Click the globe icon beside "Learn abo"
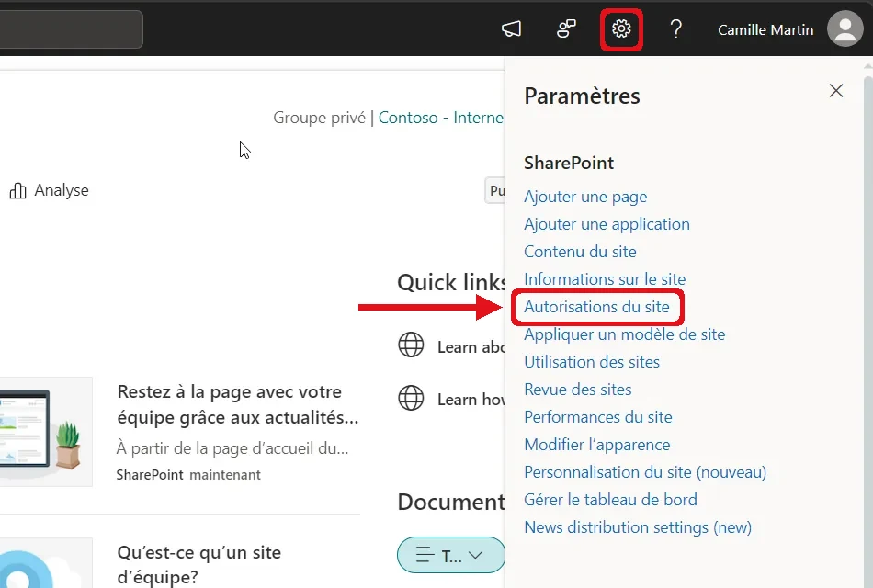Image resolution: width=873 pixels, height=588 pixels. [411, 345]
